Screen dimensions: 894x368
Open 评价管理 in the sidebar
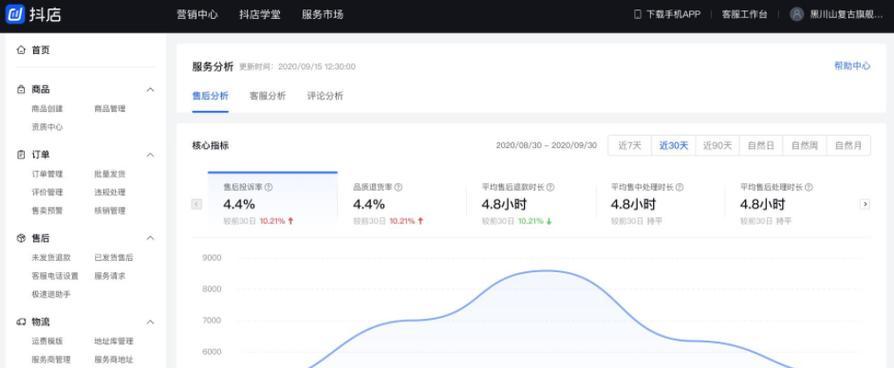(47, 192)
